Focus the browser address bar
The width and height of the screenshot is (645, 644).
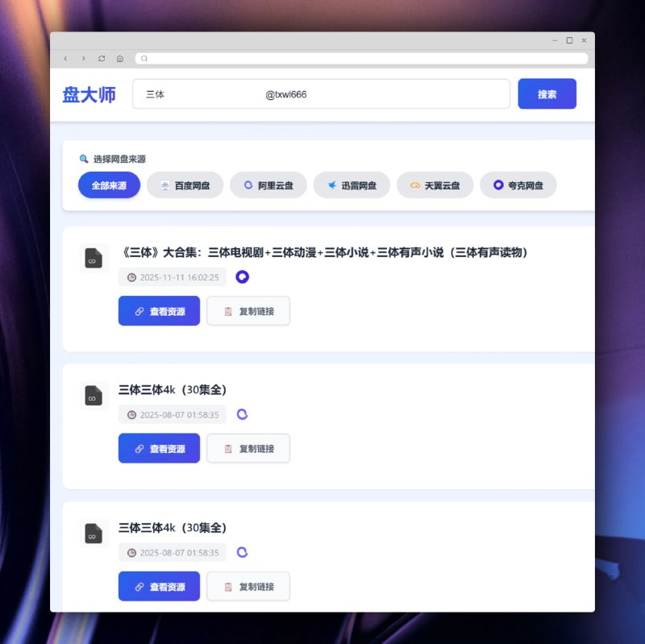(361, 58)
